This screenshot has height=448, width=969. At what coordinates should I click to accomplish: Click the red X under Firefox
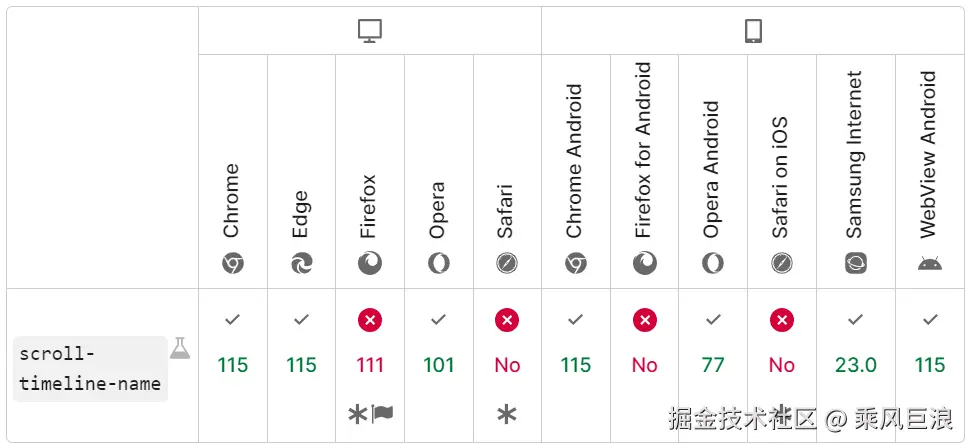point(370,320)
